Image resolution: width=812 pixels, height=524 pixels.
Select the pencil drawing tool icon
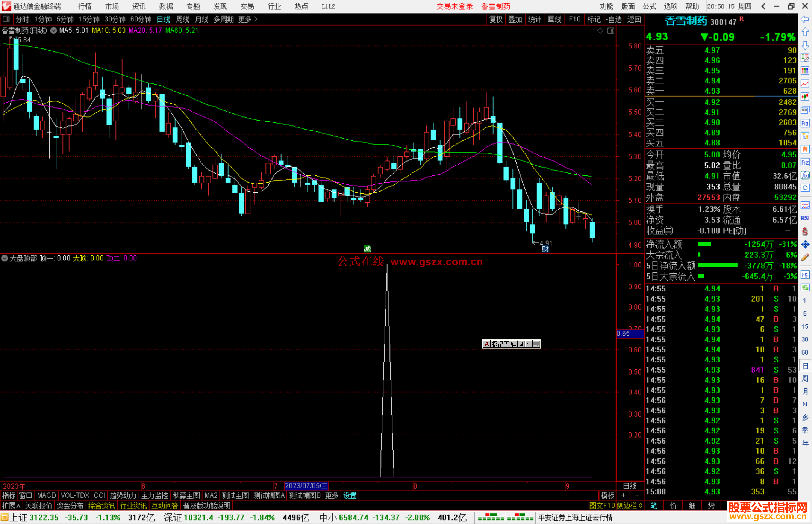click(805, 257)
